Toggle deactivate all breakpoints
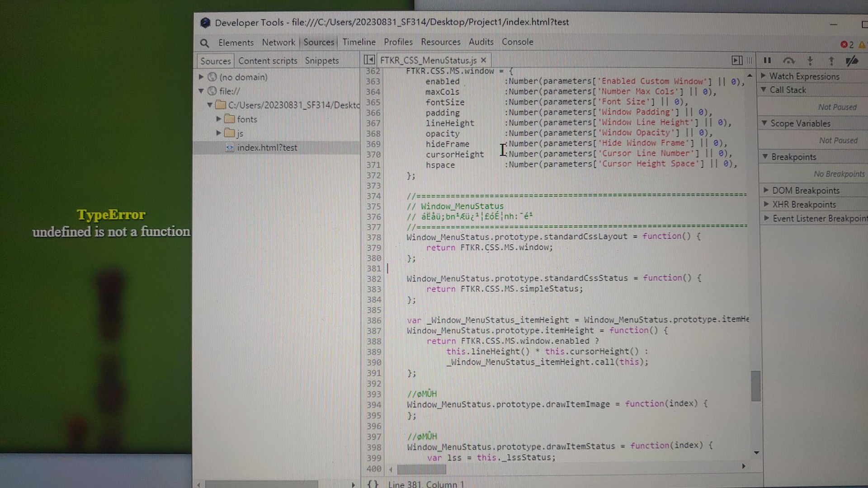This screenshot has width=868, height=488. tap(852, 61)
